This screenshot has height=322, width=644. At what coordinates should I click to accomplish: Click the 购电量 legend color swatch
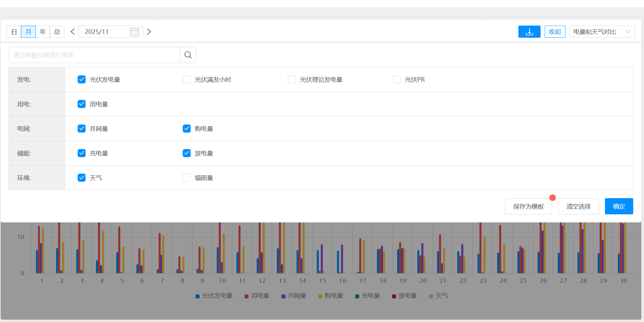[320, 296]
